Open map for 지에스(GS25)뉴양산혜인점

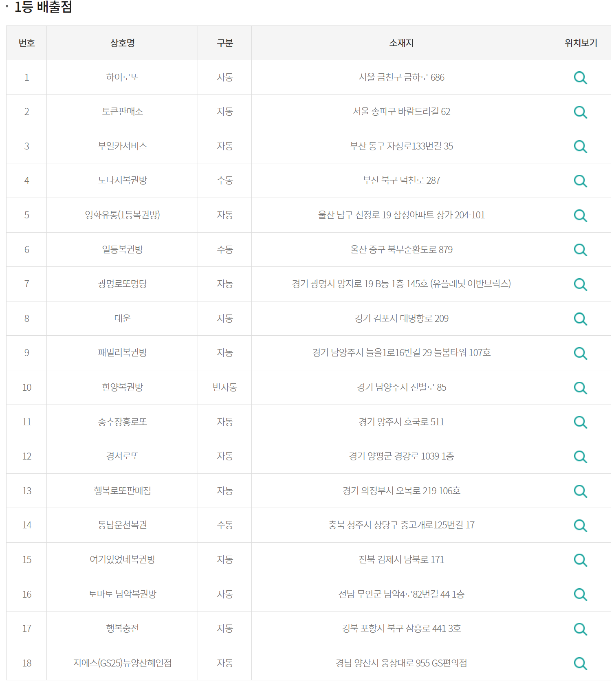[x=580, y=663]
